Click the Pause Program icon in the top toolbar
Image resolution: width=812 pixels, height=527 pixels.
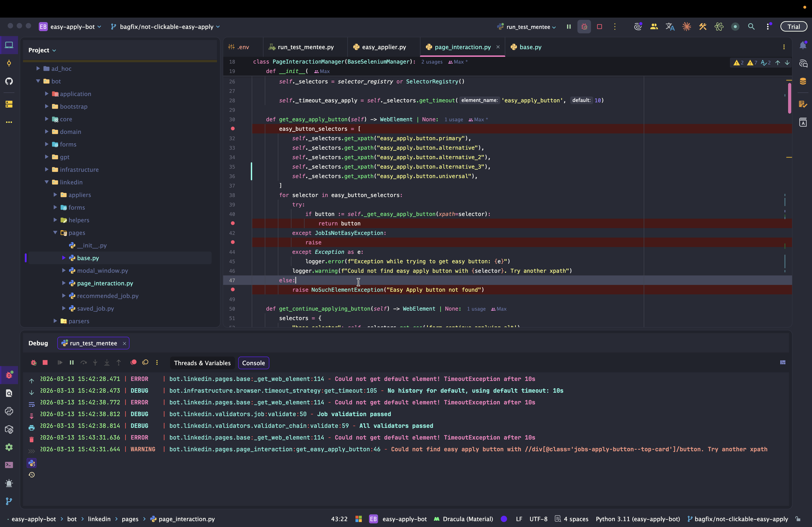(569, 27)
